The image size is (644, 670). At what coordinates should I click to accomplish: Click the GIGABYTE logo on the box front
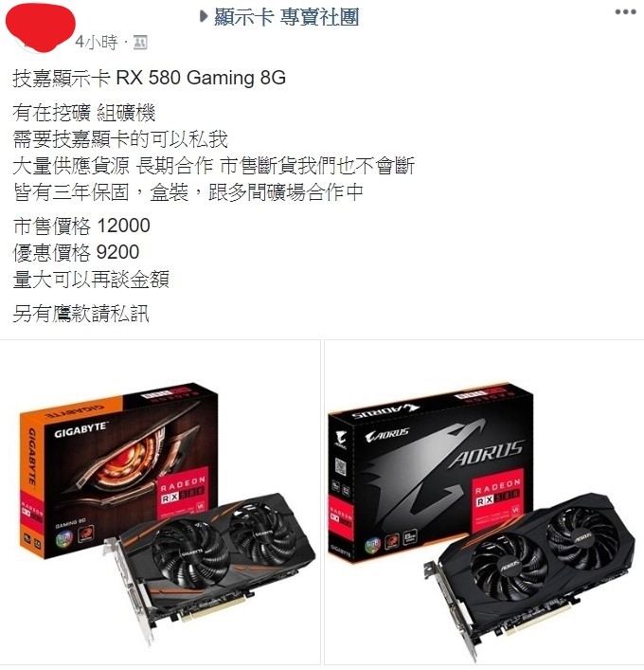coord(80,430)
